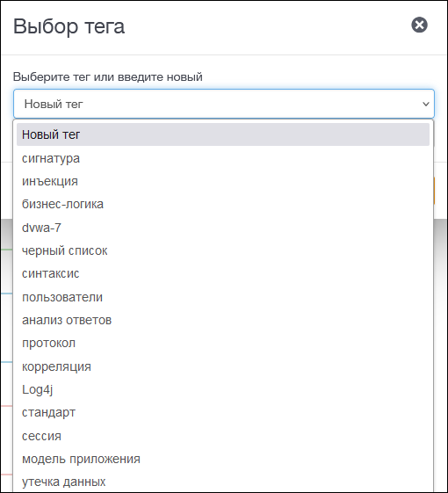Click the tag selection combo box
448x493 pixels.
click(224, 104)
